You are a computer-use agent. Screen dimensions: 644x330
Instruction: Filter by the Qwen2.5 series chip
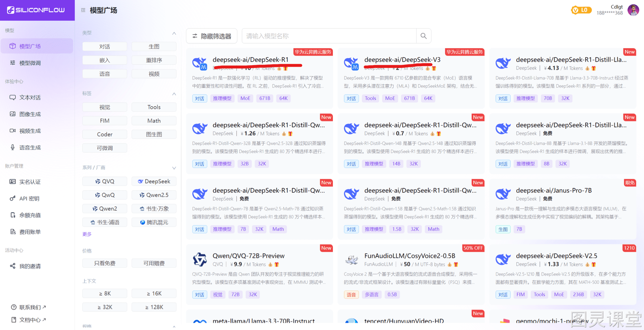click(154, 195)
